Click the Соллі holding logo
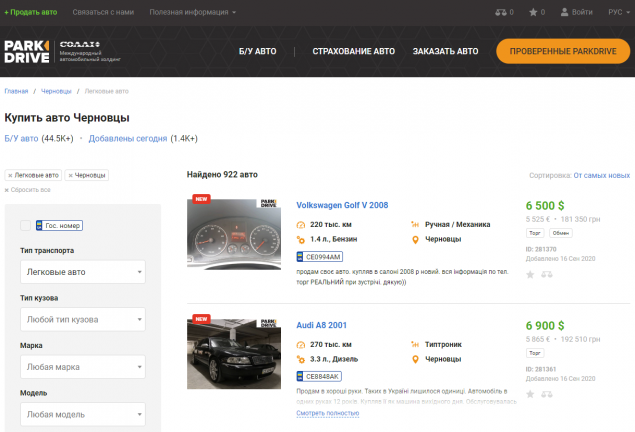 pyautogui.click(x=89, y=51)
